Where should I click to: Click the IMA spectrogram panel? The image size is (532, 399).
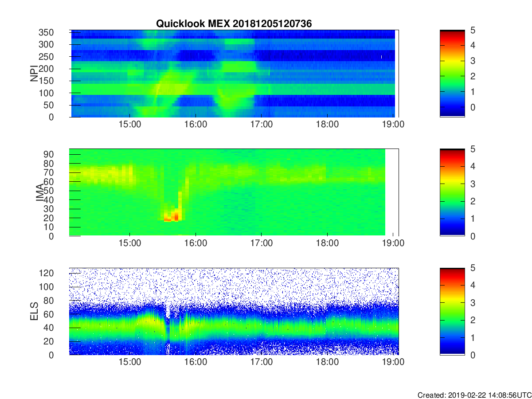pos(234,192)
